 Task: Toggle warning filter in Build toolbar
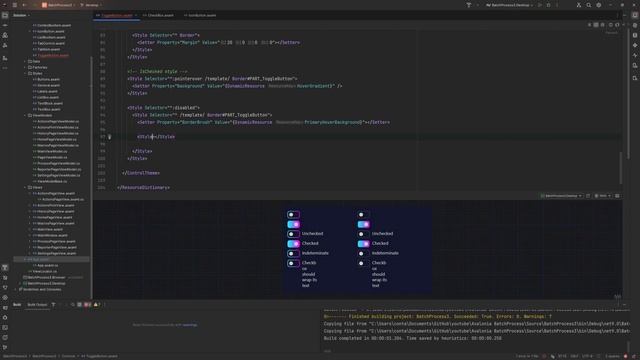(97, 304)
